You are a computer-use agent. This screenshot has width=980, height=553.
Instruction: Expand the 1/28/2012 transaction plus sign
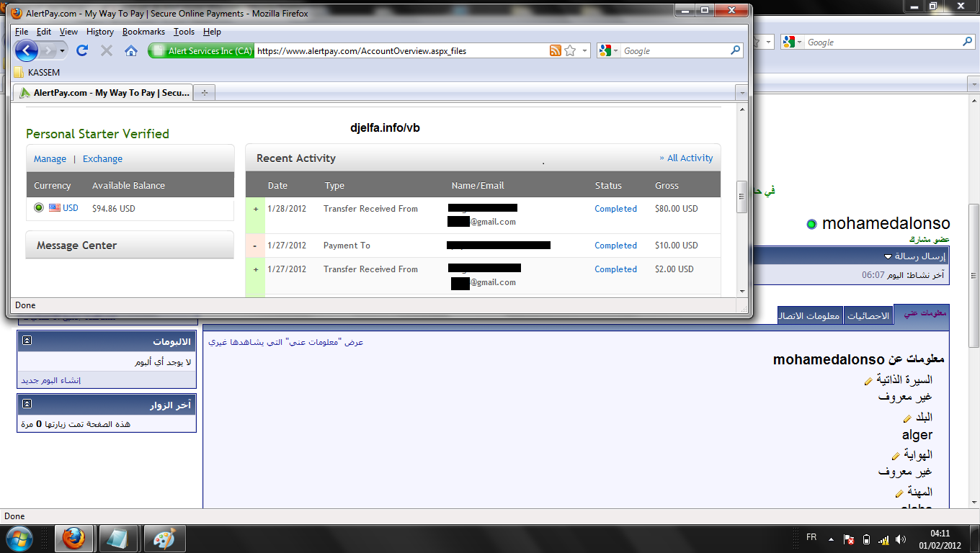tap(255, 209)
